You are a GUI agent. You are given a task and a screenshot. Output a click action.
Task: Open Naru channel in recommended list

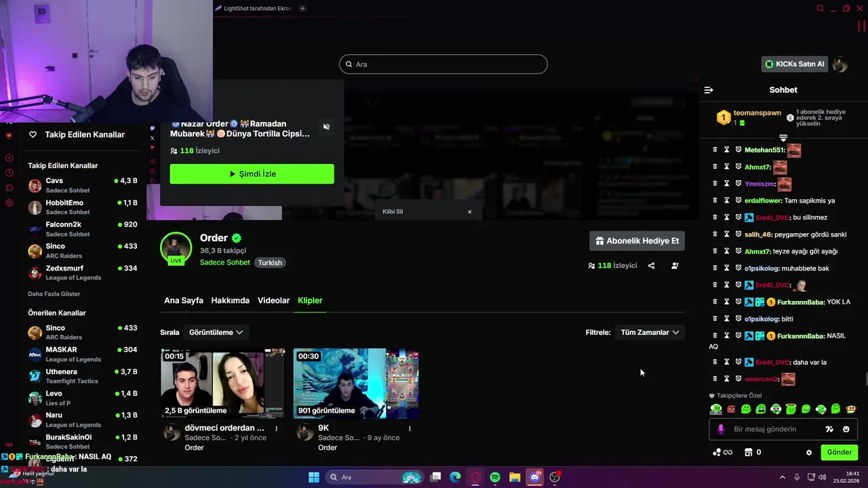[x=83, y=420]
